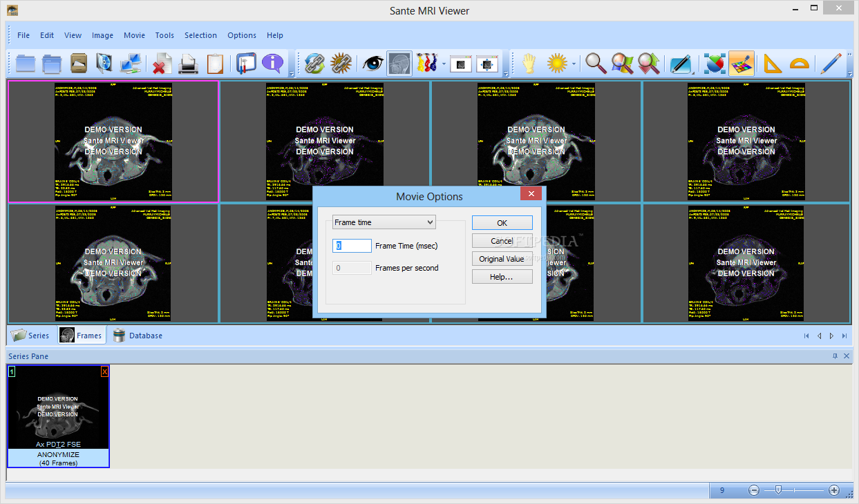Click orange X on series thumbnail
The width and height of the screenshot is (859, 504).
click(105, 371)
